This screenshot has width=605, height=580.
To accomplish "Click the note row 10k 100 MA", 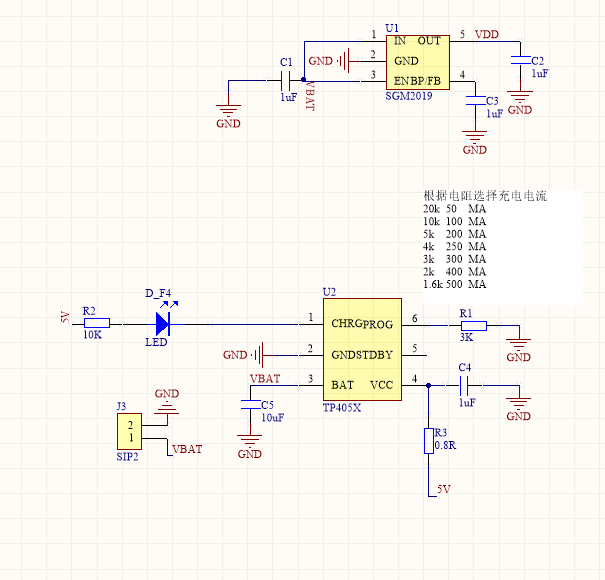I will coord(455,222).
